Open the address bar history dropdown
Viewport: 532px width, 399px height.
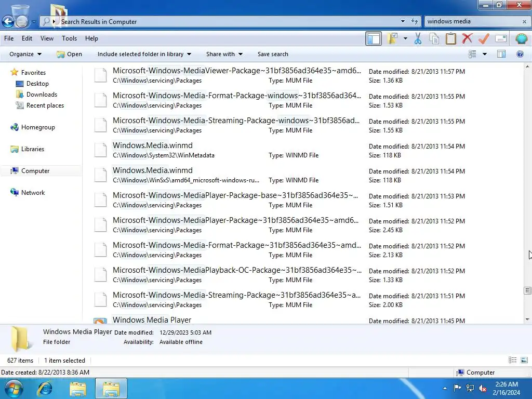(x=403, y=21)
